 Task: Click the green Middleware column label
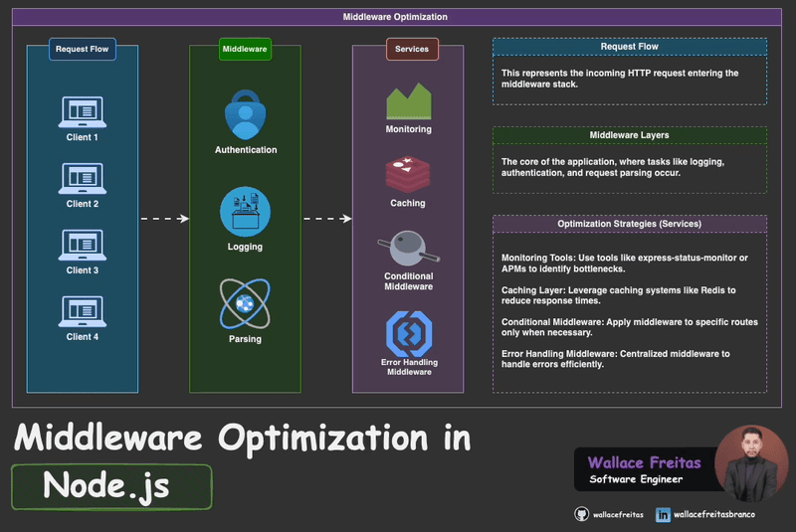click(x=245, y=49)
